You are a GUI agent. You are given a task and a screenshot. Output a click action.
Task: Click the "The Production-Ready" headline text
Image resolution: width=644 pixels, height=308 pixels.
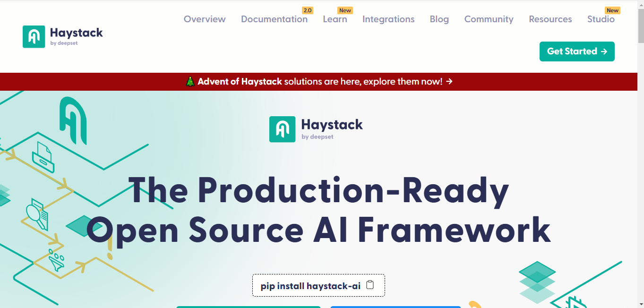(x=318, y=190)
